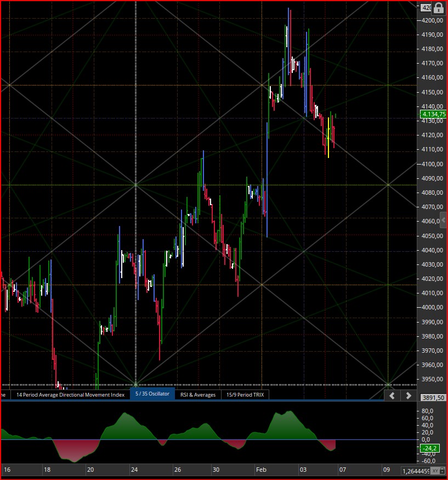Click the 4100,00 price axis label

click(x=432, y=164)
